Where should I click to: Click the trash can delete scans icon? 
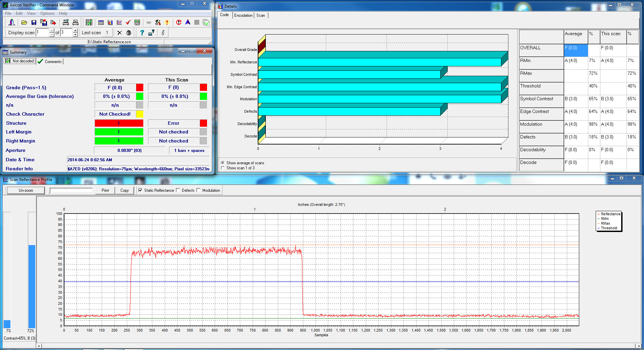pyautogui.click(x=129, y=33)
